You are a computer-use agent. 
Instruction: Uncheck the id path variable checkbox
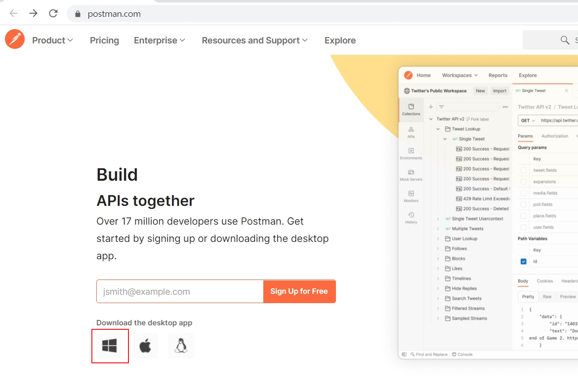tap(524, 262)
